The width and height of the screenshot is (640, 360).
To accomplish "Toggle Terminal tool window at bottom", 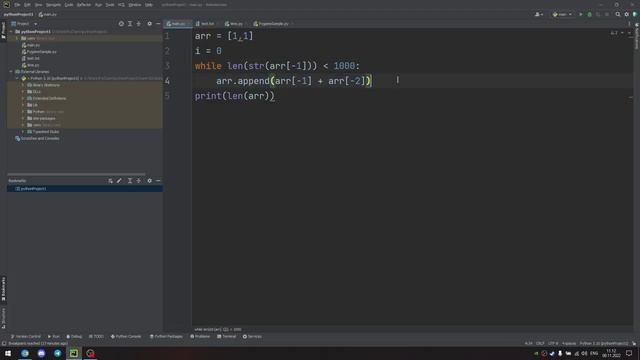I will coord(227,336).
